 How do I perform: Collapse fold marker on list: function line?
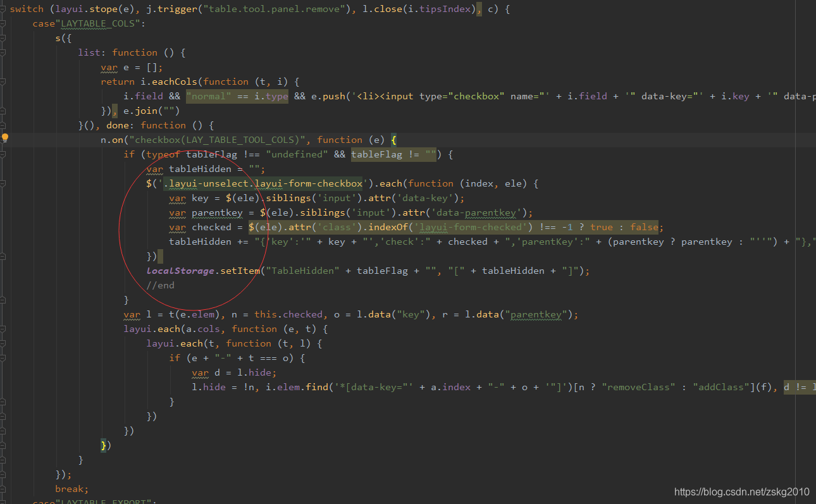tap(3, 52)
